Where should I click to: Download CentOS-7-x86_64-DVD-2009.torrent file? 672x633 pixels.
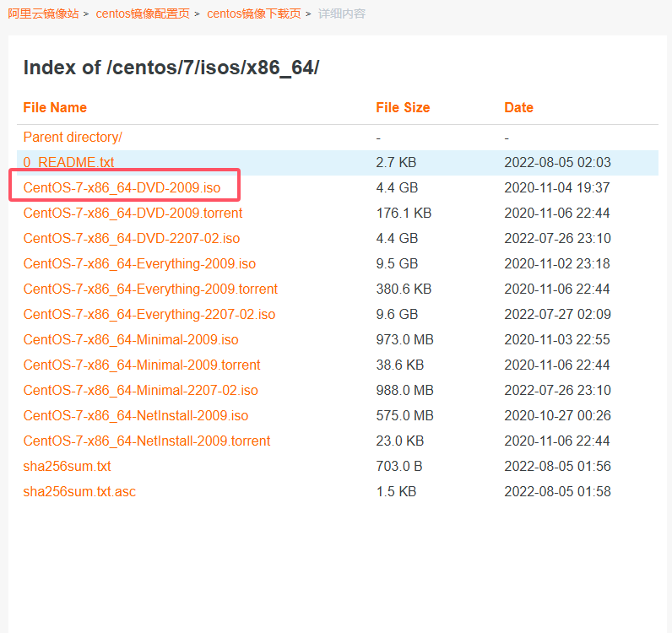[x=133, y=213]
